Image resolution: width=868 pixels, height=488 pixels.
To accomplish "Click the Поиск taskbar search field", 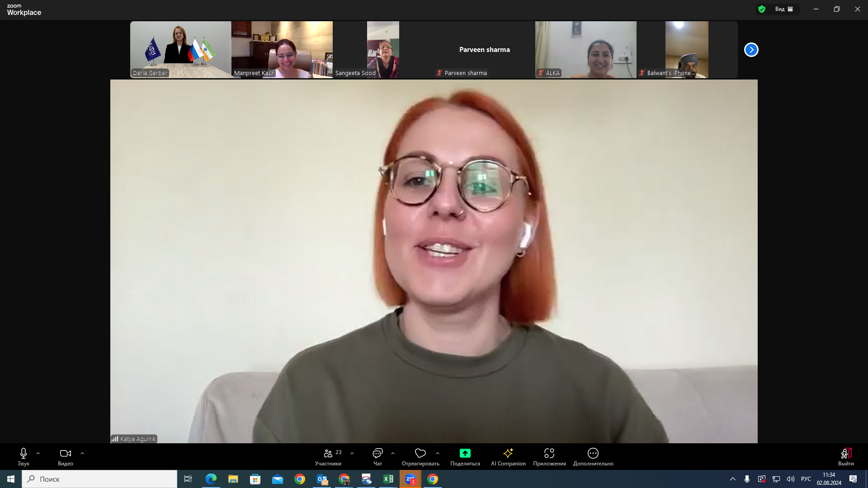I will pos(99,479).
